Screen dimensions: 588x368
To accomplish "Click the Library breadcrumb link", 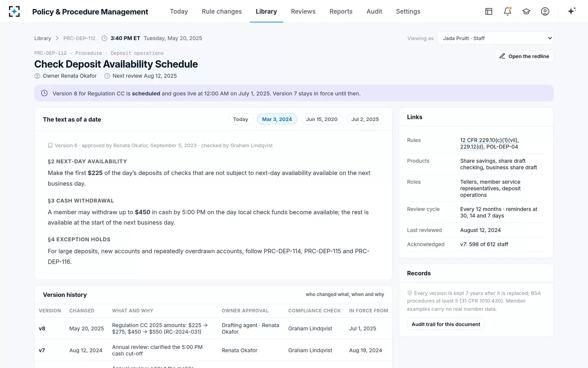I will pos(42,38).
